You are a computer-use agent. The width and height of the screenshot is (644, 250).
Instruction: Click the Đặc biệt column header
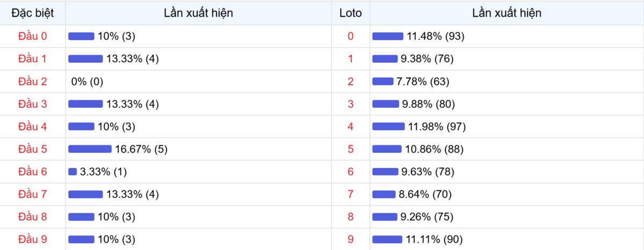(x=33, y=13)
